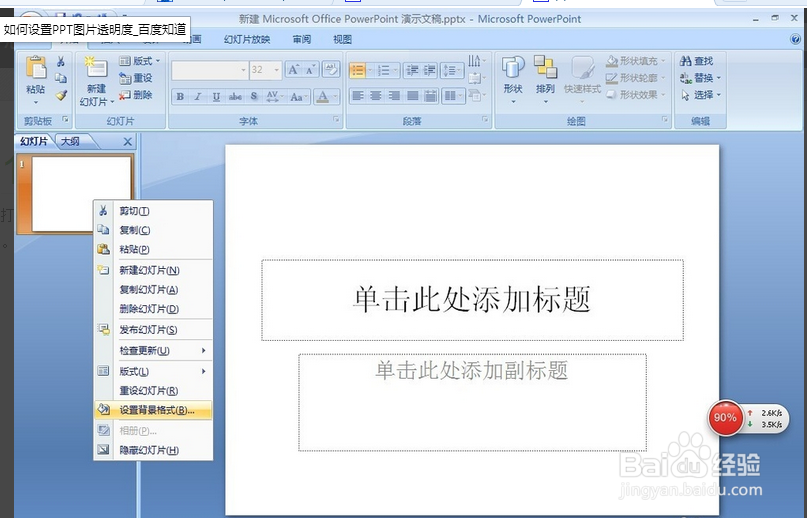Open the Layout (版式) dropdown in ribbon
Screen dimensions: 807x518
139,61
